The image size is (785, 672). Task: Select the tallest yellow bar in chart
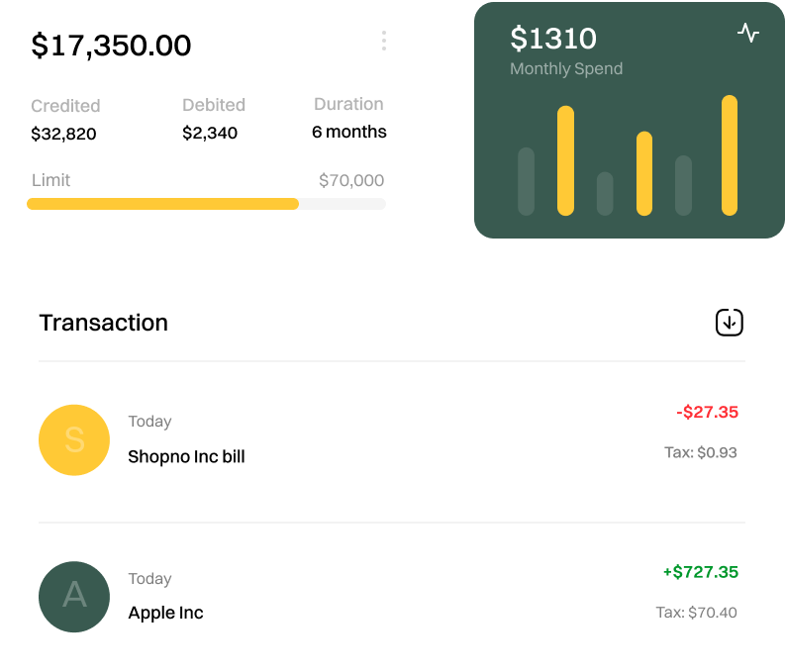(730, 155)
